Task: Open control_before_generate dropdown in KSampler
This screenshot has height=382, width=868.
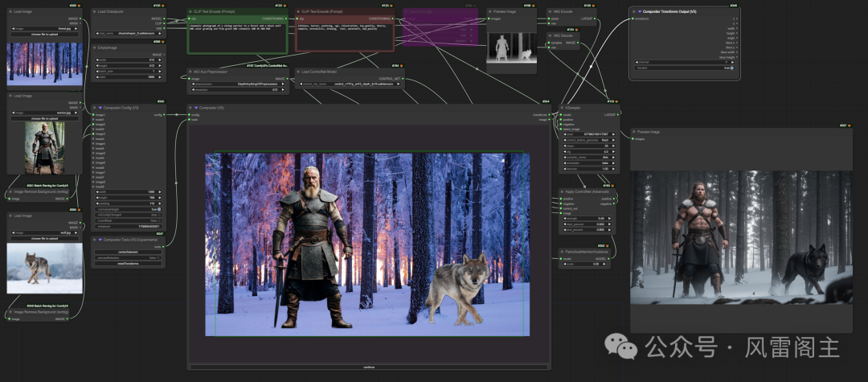Action: (x=588, y=140)
